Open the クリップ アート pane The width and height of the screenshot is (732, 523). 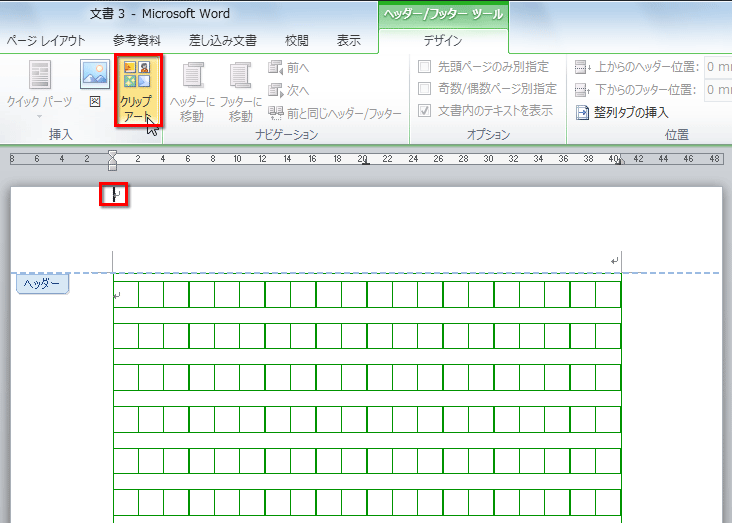[x=138, y=90]
